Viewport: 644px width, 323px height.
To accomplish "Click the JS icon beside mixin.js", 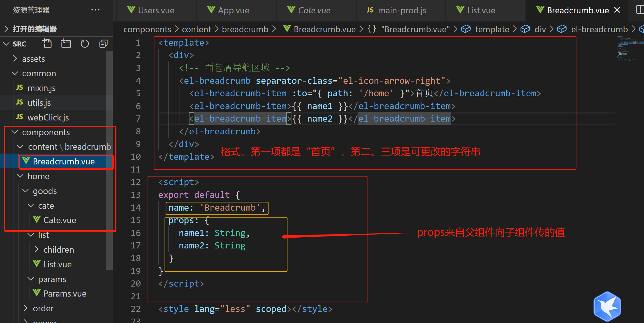I will 19,88.
